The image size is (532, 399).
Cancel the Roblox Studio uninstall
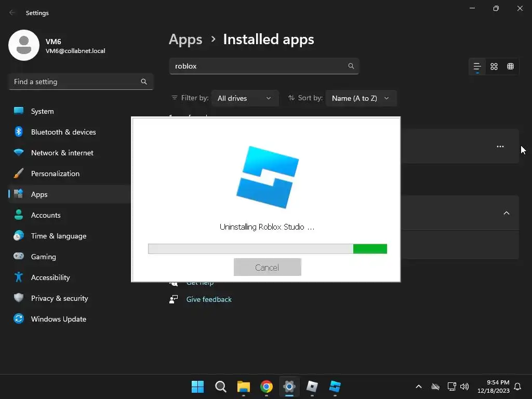point(268,267)
